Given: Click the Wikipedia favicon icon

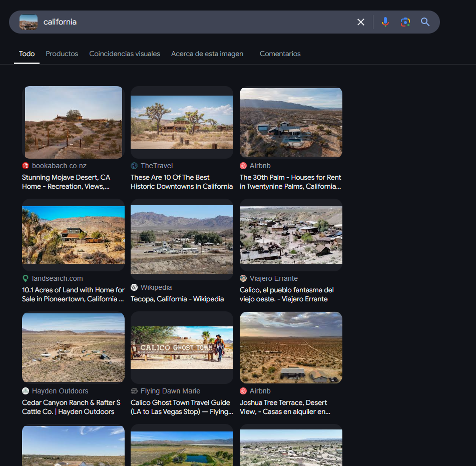Looking at the screenshot, I should pyautogui.click(x=134, y=287).
